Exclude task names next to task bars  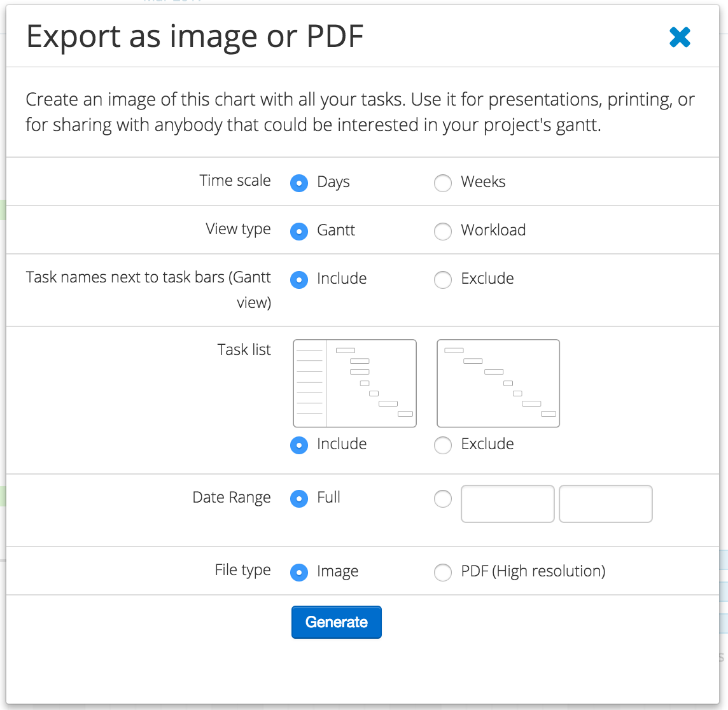click(442, 279)
